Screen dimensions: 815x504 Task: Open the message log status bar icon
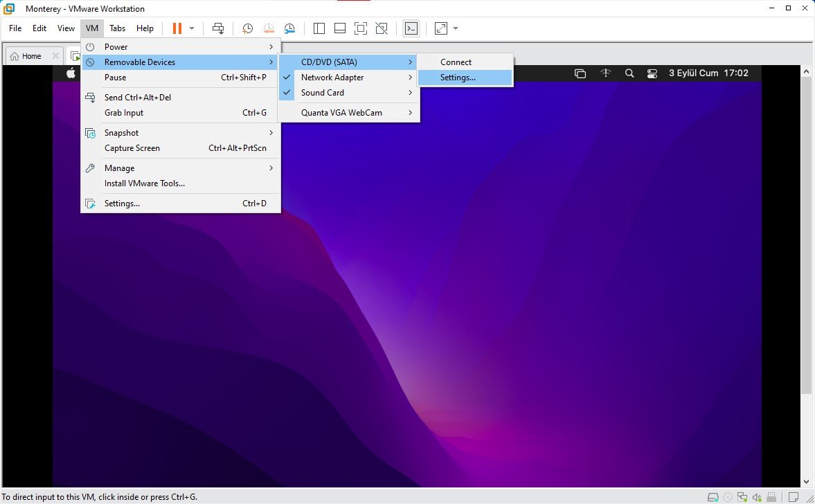click(x=793, y=497)
